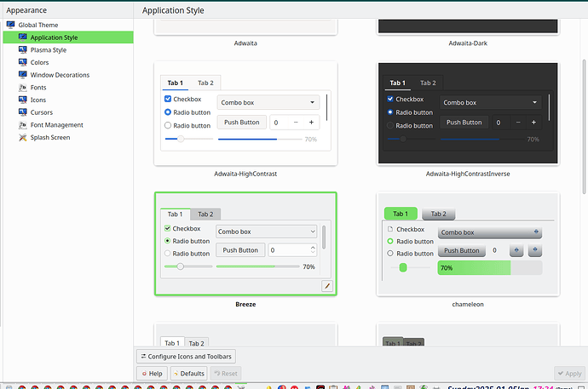
Task: Click the slider handle in Breeze preview
Action: pos(180,266)
